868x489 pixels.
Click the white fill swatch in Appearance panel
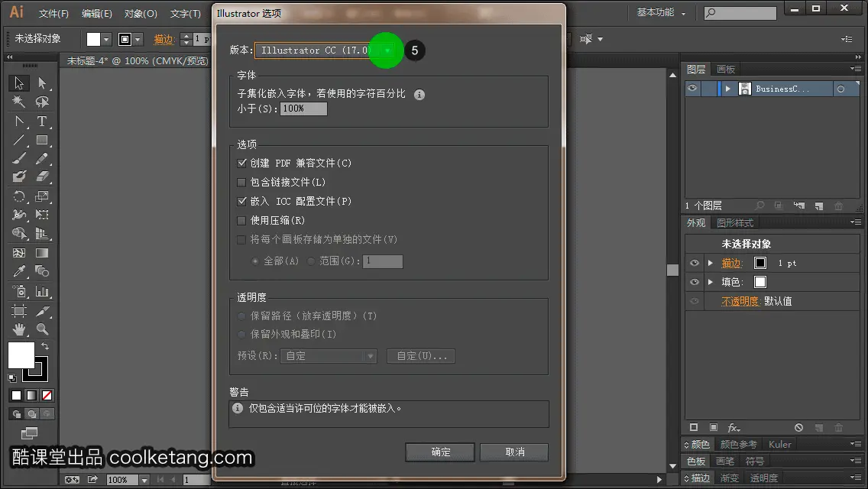[x=760, y=282]
